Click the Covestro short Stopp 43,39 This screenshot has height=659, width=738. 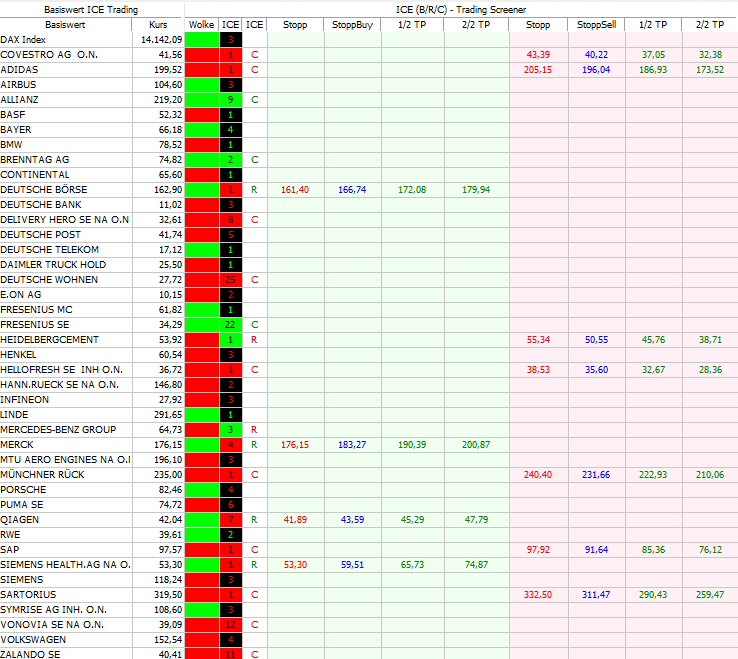[538, 55]
